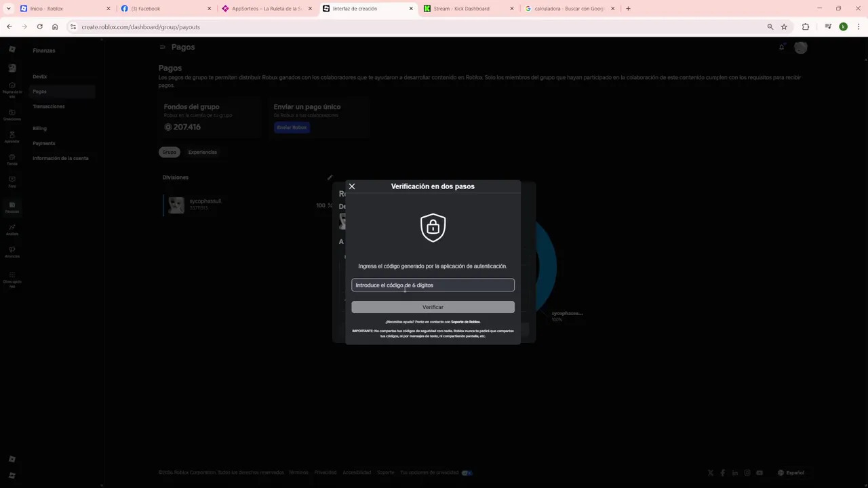
Task: Open Términos footer link
Action: [x=298, y=472]
